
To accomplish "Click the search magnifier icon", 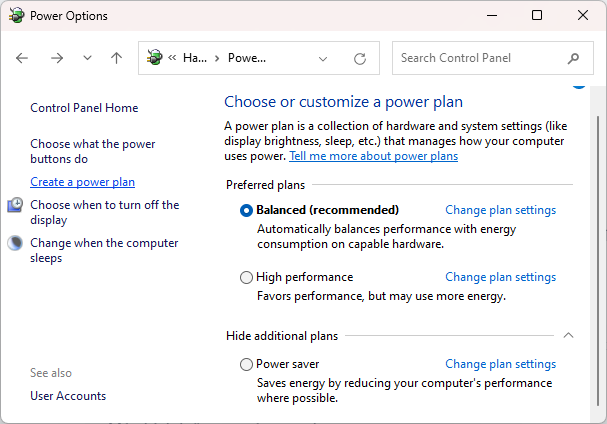I will 573,58.
